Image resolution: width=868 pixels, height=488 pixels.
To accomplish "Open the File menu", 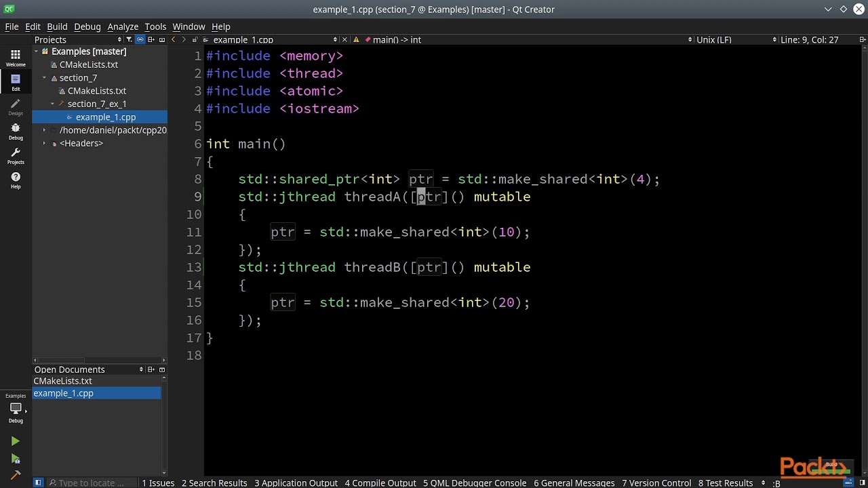I will [x=12, y=26].
